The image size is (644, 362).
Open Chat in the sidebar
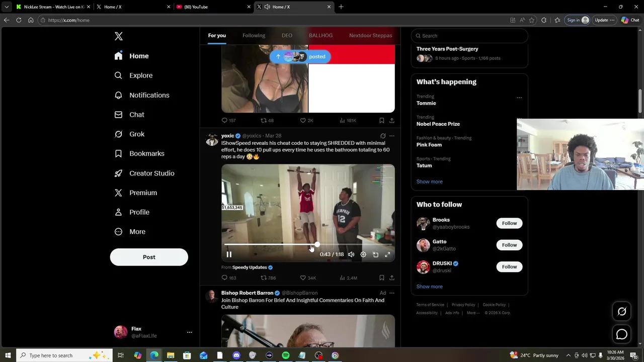pyautogui.click(x=129, y=115)
